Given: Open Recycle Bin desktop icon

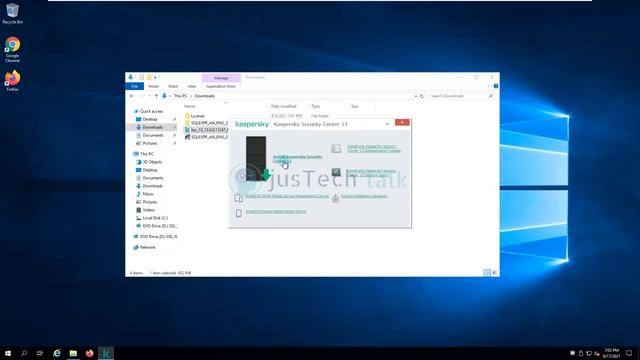Looking at the screenshot, I should 12,13.
